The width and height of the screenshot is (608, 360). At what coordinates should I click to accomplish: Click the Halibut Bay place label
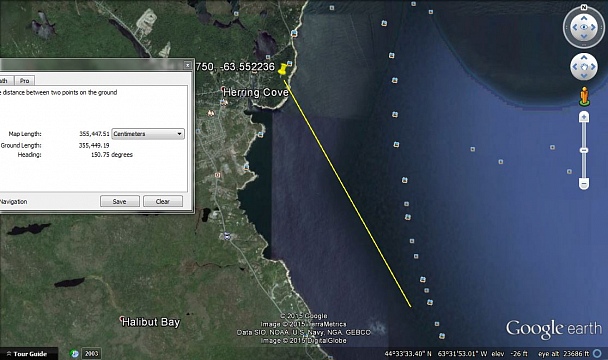tap(151, 322)
